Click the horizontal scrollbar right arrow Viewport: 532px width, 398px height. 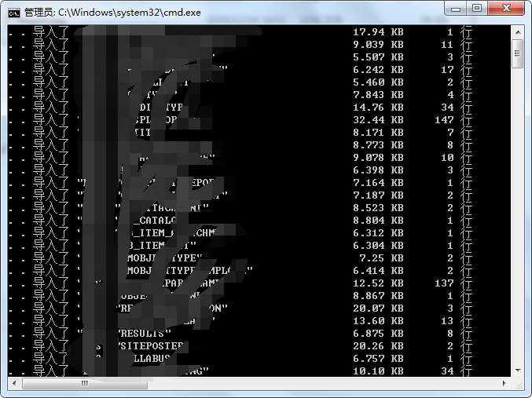(x=504, y=383)
